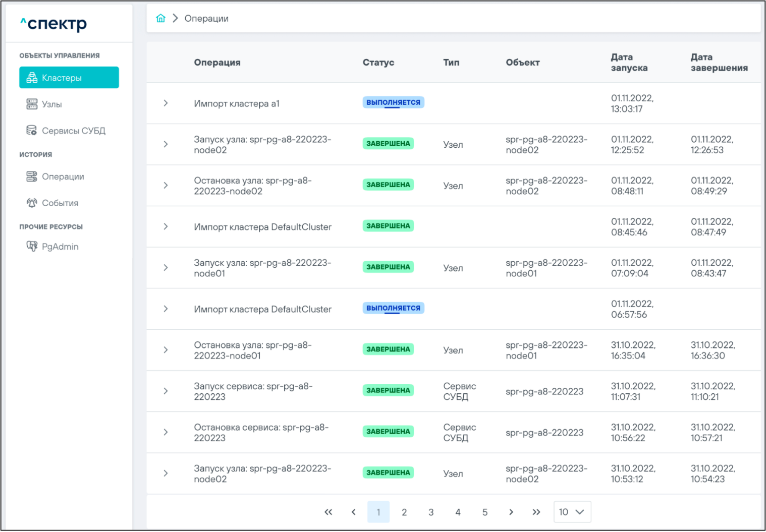The image size is (766, 532).
Task: Click the next page arrow
Action: click(x=511, y=512)
